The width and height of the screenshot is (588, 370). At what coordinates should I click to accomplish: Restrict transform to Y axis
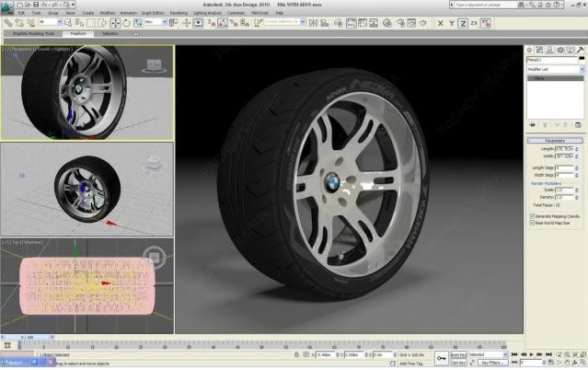452,23
